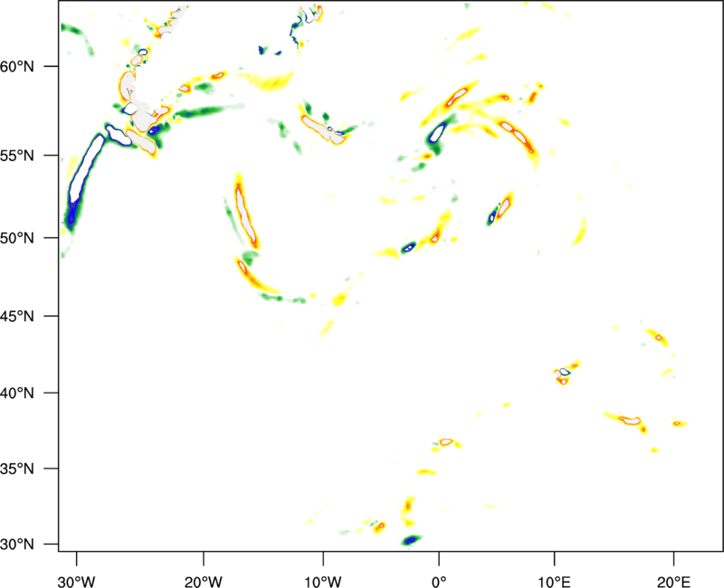This screenshot has height=588, width=724.
Task: Click the 50°N latitude label
Action: [x=17, y=238]
